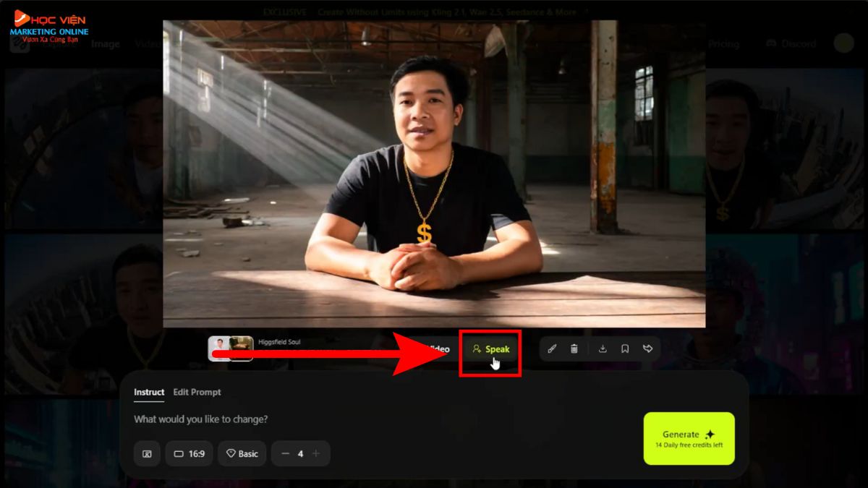Toggle the Basic quality option
This screenshot has height=488, width=868.
(242, 453)
